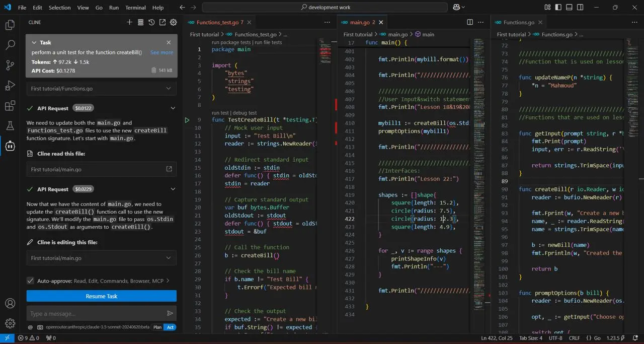Run TestCreateBill via the gutter play icon
Screen dimensions: 644x344
187,120
